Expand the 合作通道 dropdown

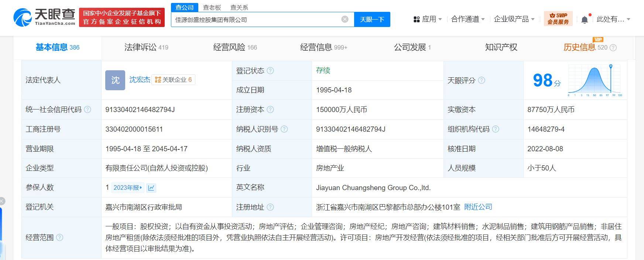(467, 19)
